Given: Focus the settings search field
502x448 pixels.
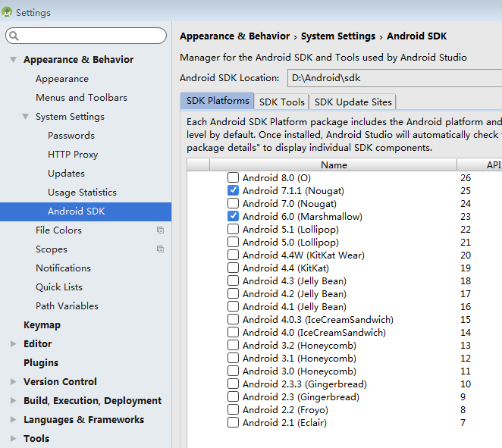Looking at the screenshot, I should [x=86, y=36].
